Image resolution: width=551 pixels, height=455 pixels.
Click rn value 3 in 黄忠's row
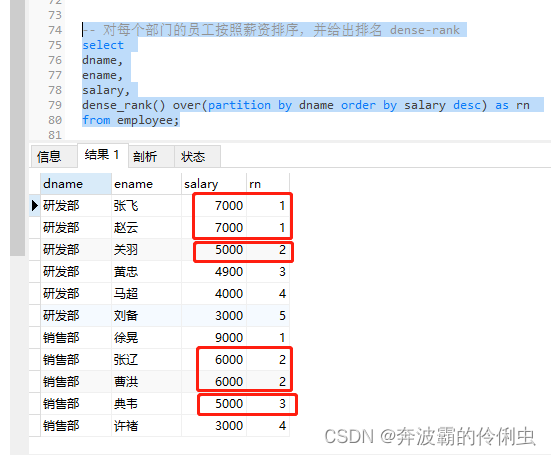268,272
